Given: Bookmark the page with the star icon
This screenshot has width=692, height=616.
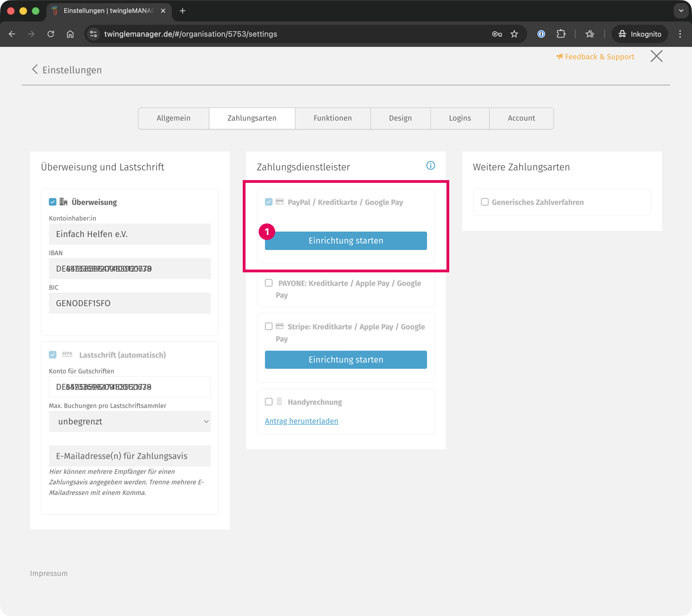Looking at the screenshot, I should click(514, 34).
